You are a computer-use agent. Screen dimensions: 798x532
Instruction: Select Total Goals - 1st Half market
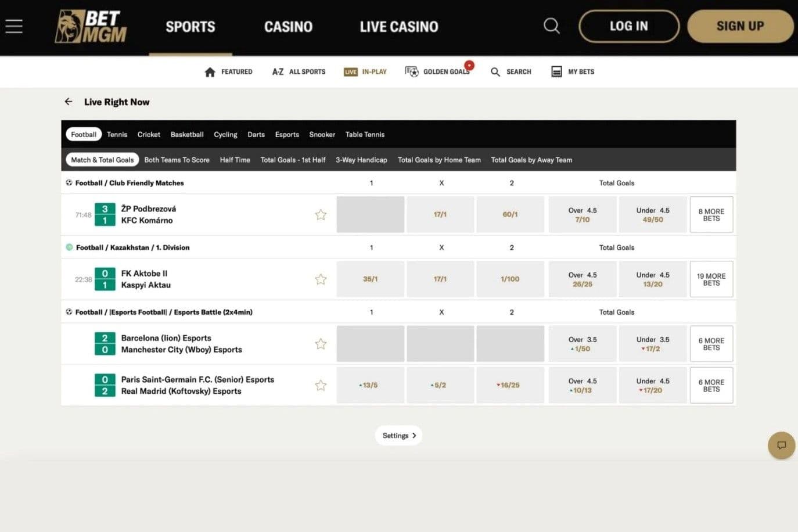pyautogui.click(x=293, y=160)
